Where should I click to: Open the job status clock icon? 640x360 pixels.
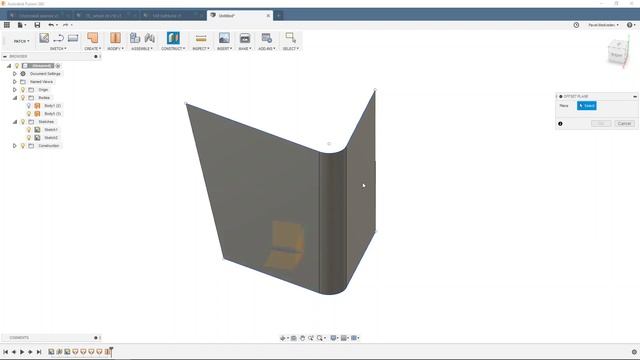576,25
